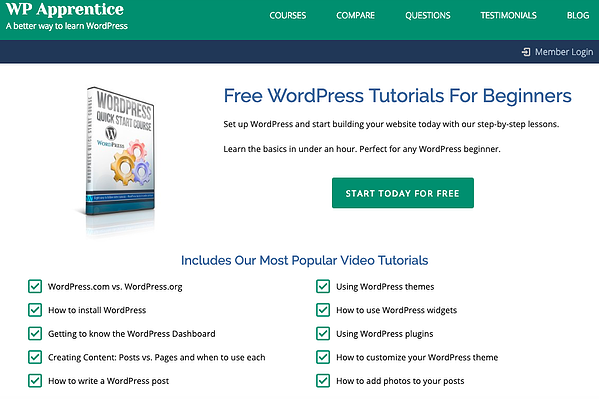
Task: Click the text WordPress.com vs. WordPress.org
Action: (115, 287)
